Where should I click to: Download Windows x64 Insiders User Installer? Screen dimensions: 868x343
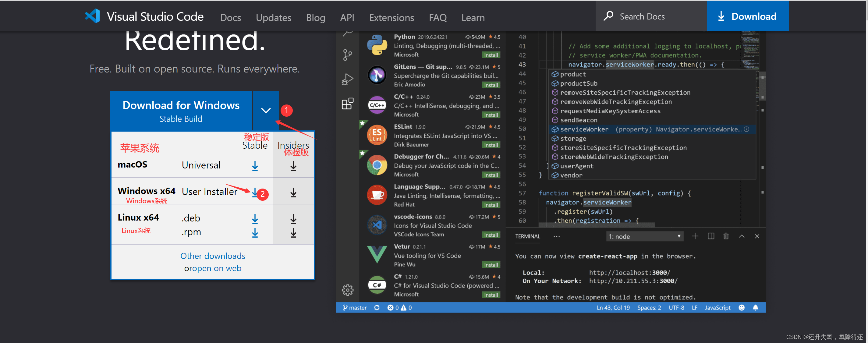pyautogui.click(x=293, y=193)
